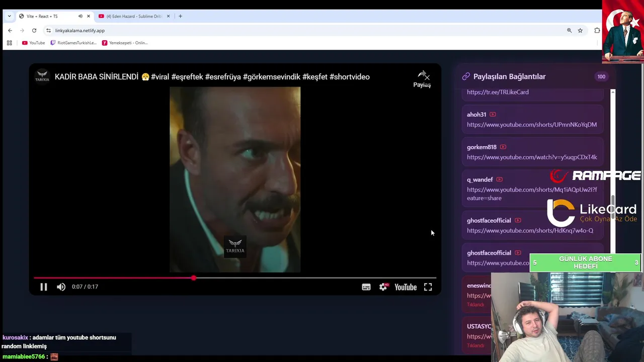Open the tab search dropdown arrow
644x362 pixels.
9,16
